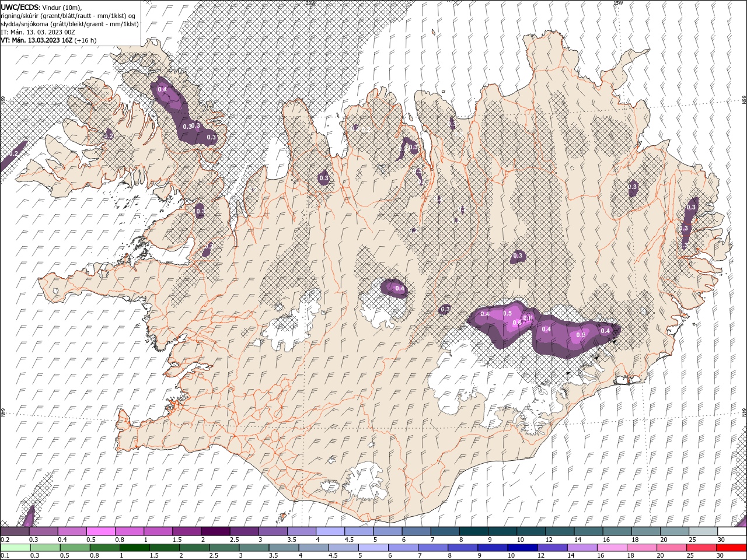This screenshot has width=747, height=560.
Task: Select the deep navy blue swatch labeled 10 in lower legend
Action: (522, 548)
